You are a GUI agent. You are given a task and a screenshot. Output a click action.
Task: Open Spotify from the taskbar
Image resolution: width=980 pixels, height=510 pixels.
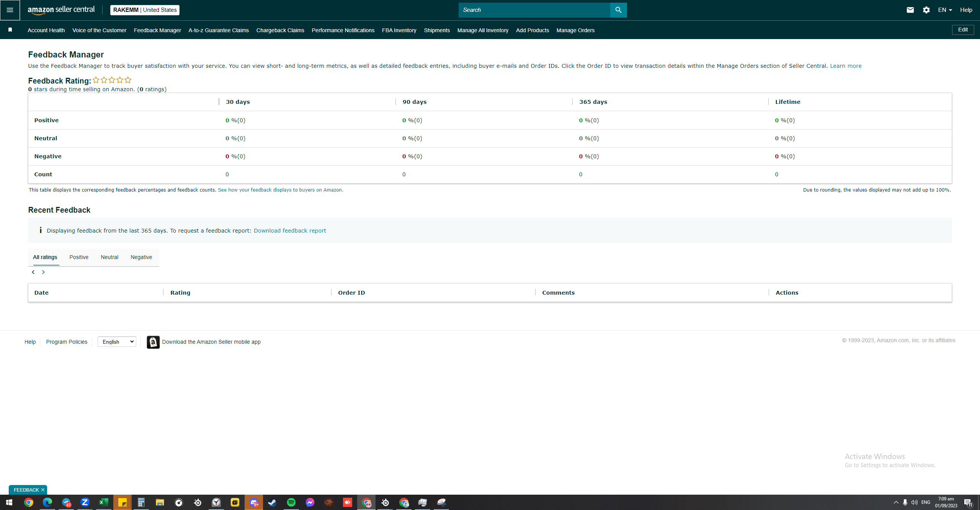point(291,502)
